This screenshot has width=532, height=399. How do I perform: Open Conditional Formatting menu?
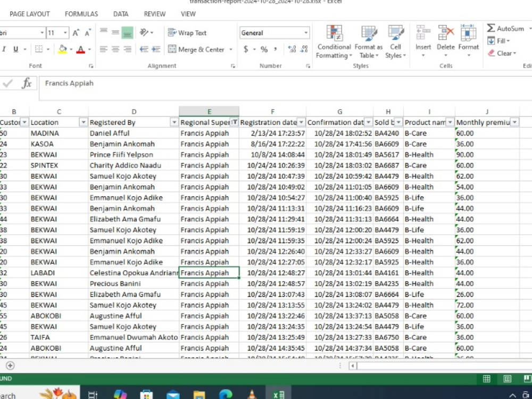coord(334,42)
